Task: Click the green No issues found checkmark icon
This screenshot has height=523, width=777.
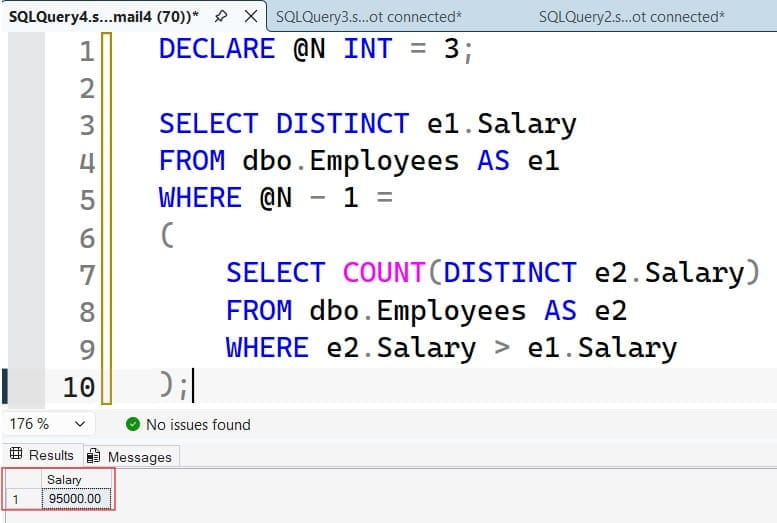Action: [133, 424]
